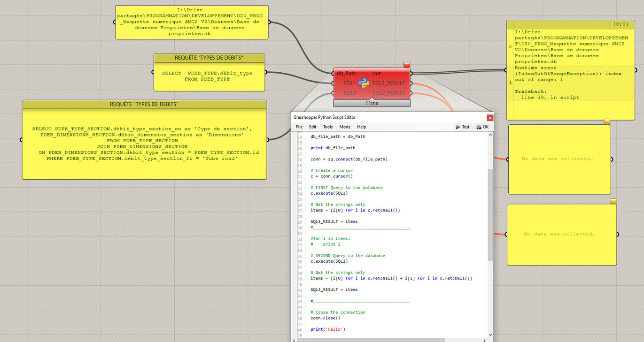
Task: Click code line 39 with both fetchall() calls
Action: pyautogui.click(x=391, y=278)
